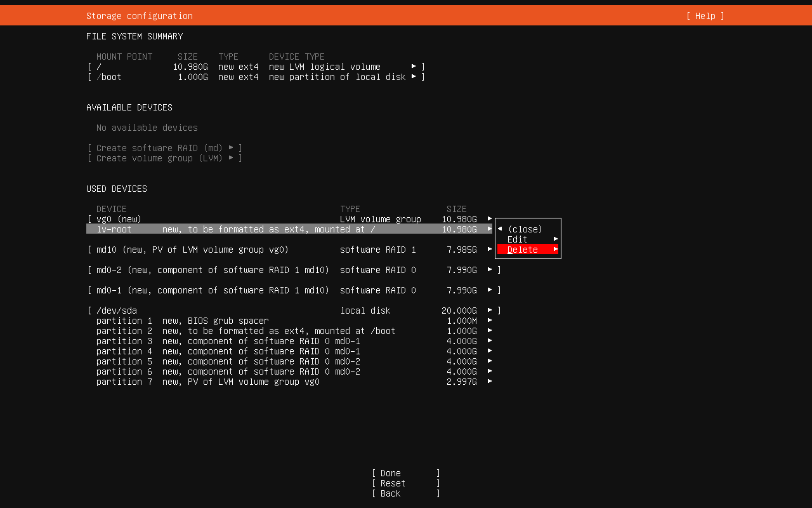The height and width of the screenshot is (508, 812).
Task: Select Create volume group (LVM) option
Action: coord(165,158)
